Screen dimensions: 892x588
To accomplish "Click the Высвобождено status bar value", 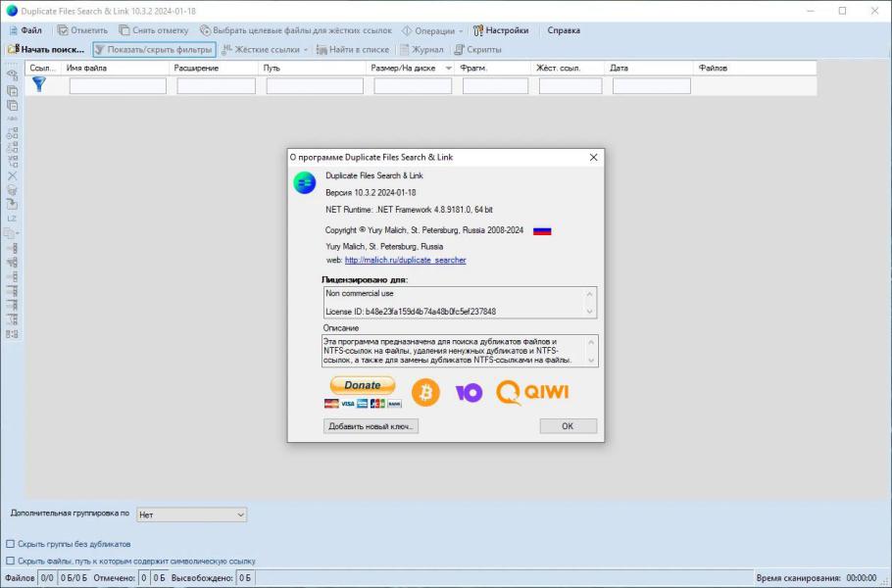I will click(x=245, y=578).
